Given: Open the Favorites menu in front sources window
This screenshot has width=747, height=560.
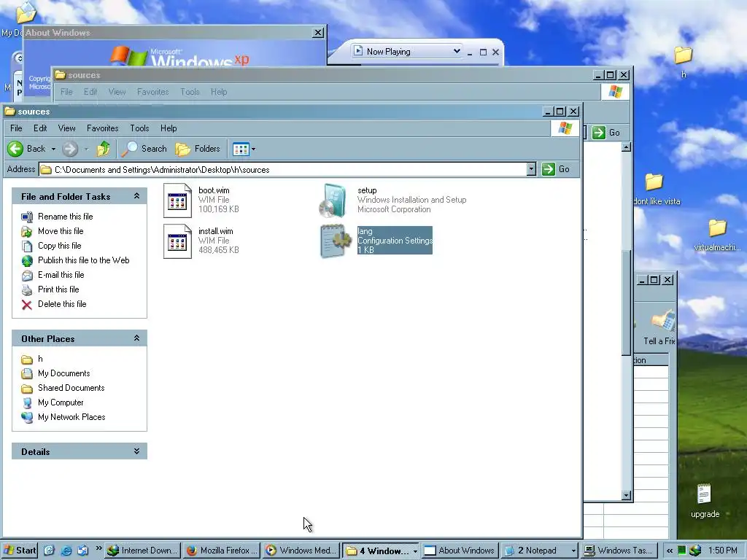Looking at the screenshot, I should point(102,128).
